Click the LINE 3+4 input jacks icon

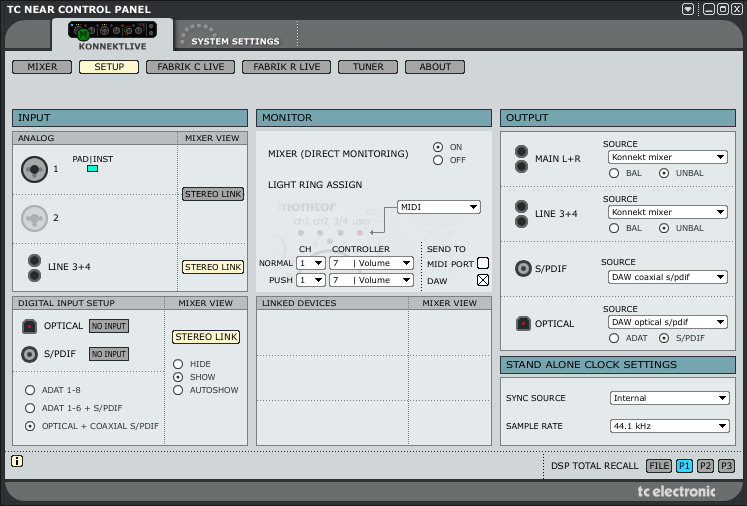click(34, 267)
